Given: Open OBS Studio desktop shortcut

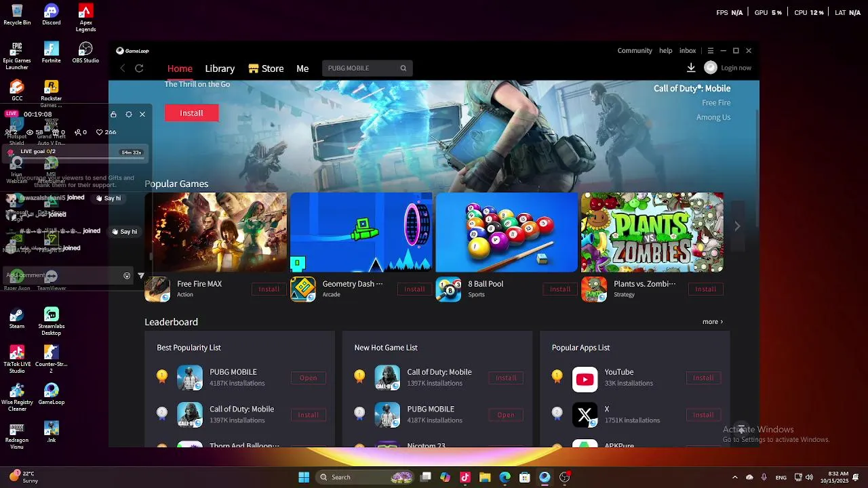Looking at the screenshot, I should [x=85, y=52].
